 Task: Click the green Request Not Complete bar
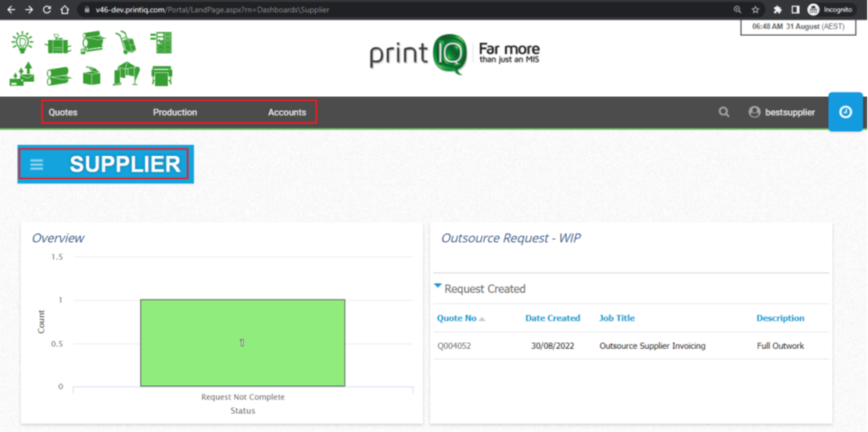[x=242, y=343]
